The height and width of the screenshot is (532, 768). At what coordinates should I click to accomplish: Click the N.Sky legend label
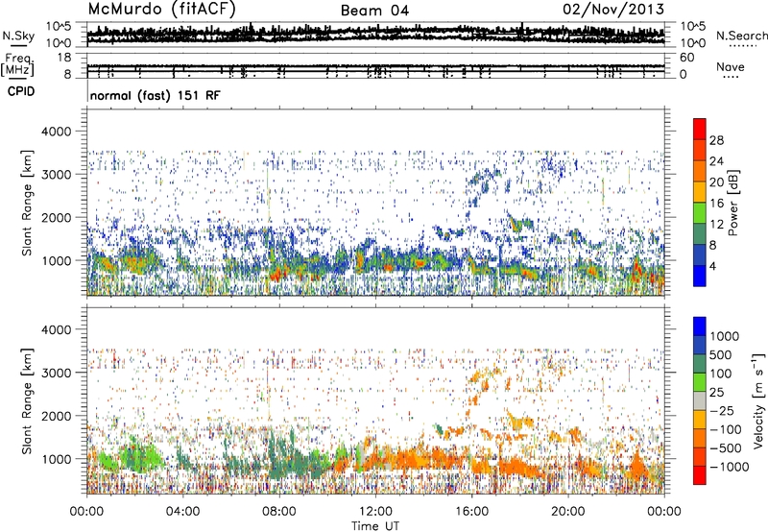pos(18,36)
